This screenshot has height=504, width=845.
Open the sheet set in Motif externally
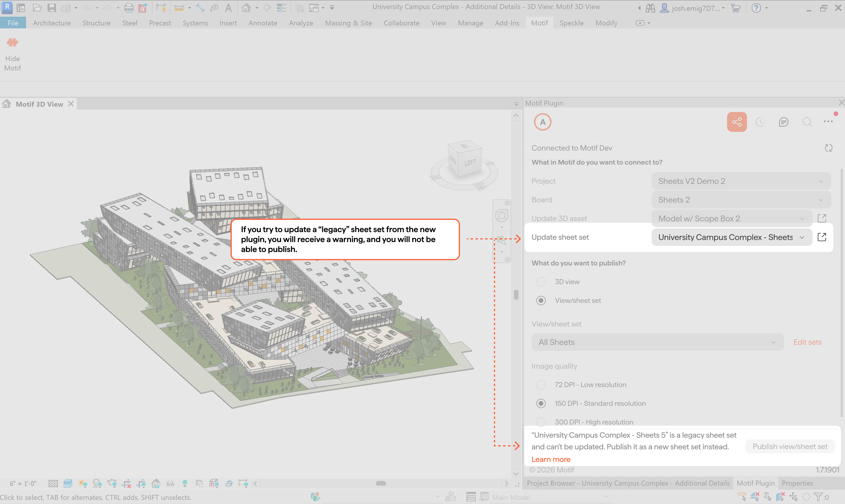tap(822, 237)
